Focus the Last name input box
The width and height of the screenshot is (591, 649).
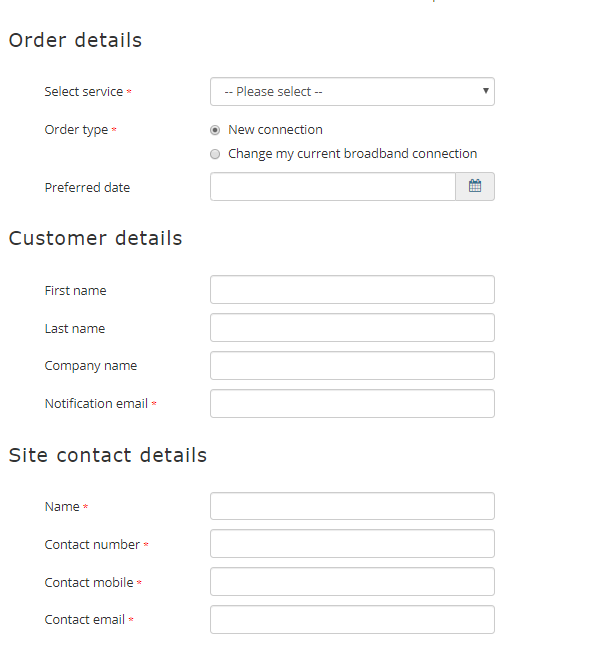pos(352,328)
